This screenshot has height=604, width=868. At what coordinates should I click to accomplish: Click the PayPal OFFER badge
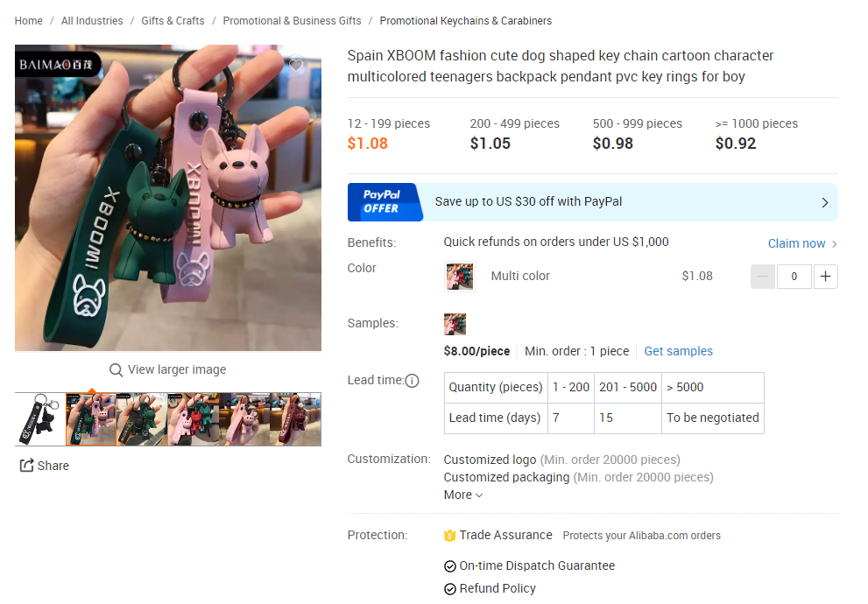coord(385,202)
